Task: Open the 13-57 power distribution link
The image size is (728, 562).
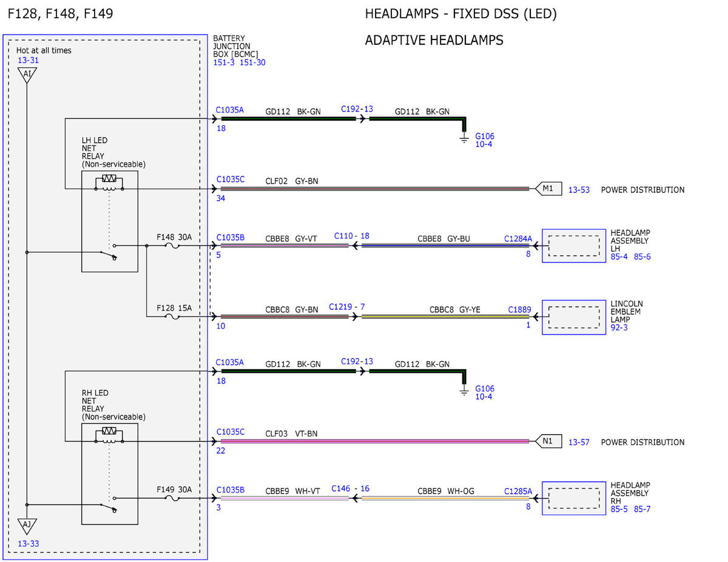Action: 579,442
